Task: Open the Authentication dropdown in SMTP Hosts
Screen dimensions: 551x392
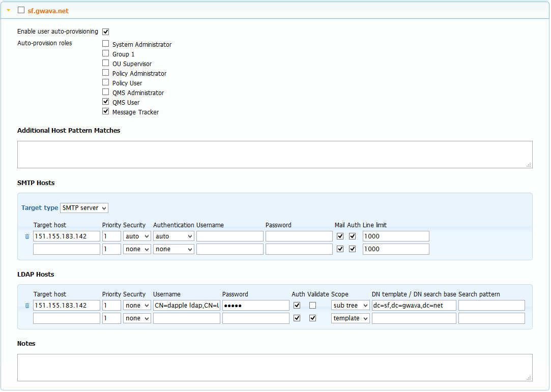Action: pyautogui.click(x=173, y=236)
